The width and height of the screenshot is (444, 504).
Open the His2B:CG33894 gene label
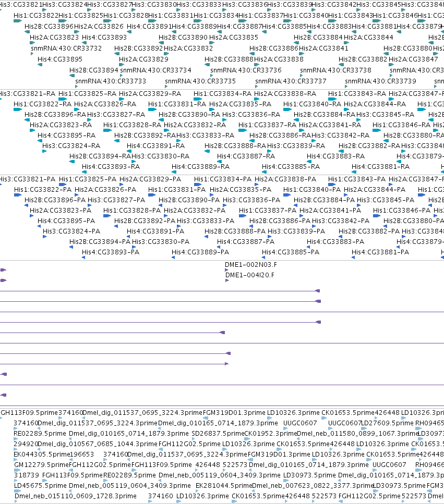94,70
